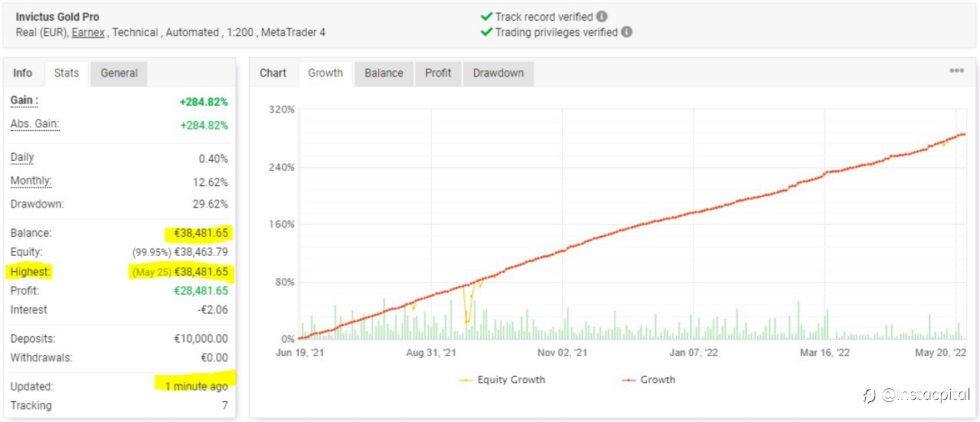The width and height of the screenshot is (980, 422).
Task: Click the 12.62% monthly value
Action: 210,182
